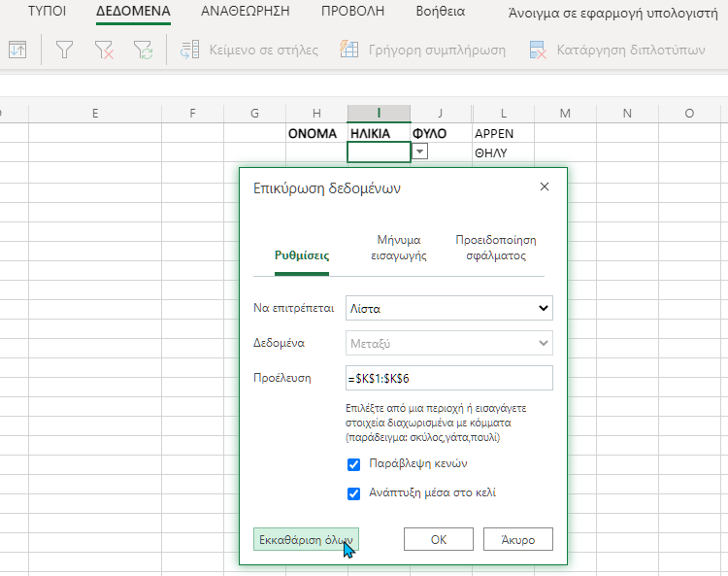Cancel with the Άκυρο button
The height and width of the screenshot is (576, 728).
(x=518, y=539)
